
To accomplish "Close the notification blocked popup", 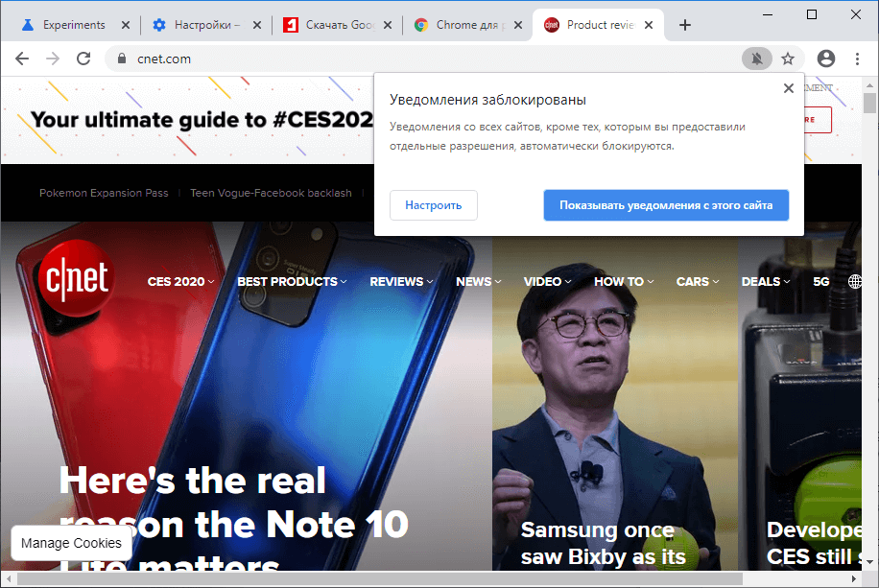I will point(788,88).
